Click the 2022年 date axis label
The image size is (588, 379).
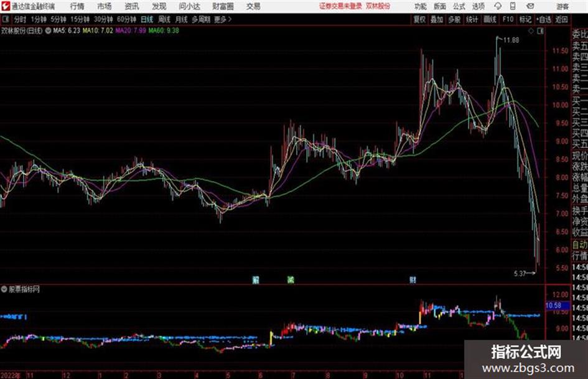pyautogui.click(x=11, y=375)
